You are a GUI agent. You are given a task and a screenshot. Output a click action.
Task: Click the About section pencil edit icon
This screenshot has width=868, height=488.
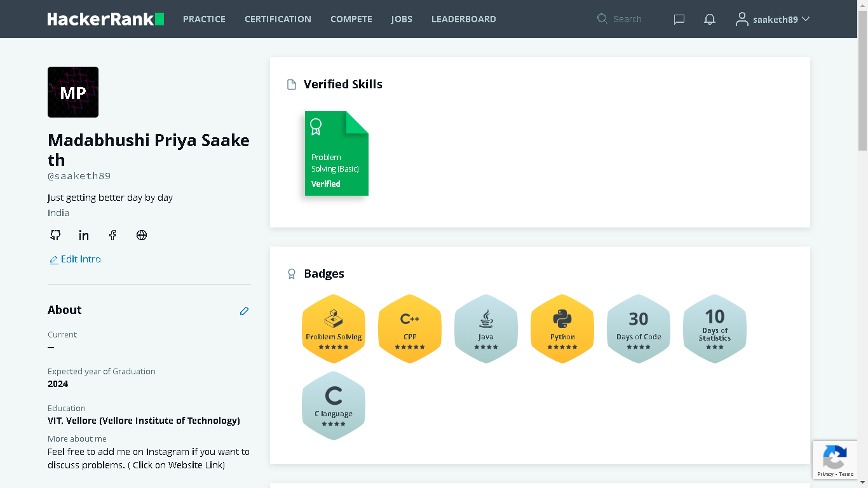point(244,311)
